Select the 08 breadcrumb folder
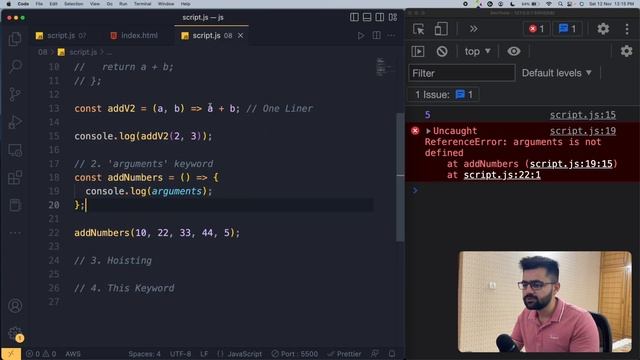640x360 pixels. [x=42, y=52]
